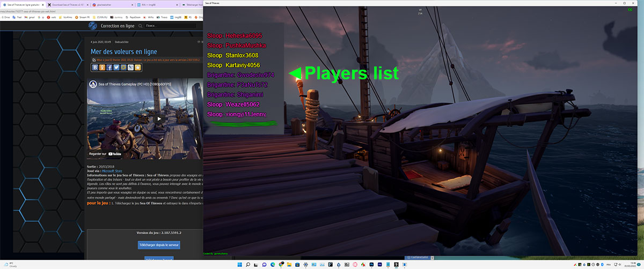Screen dimensions: 644x269
Task: Select the Sea of Thieves en ligne tab
Action: 23,5
